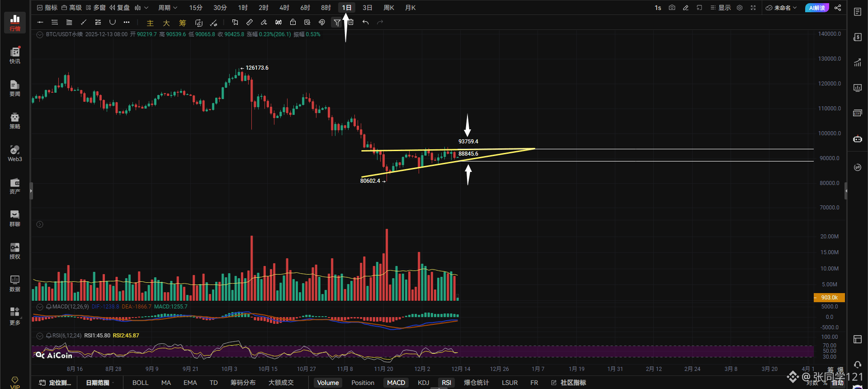Expand the left sidebar panel handle
Viewport: 868px width, 389px height.
point(31,191)
